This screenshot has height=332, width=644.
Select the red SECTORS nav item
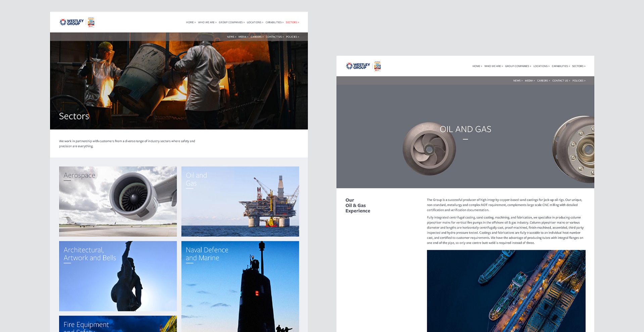pyautogui.click(x=292, y=22)
